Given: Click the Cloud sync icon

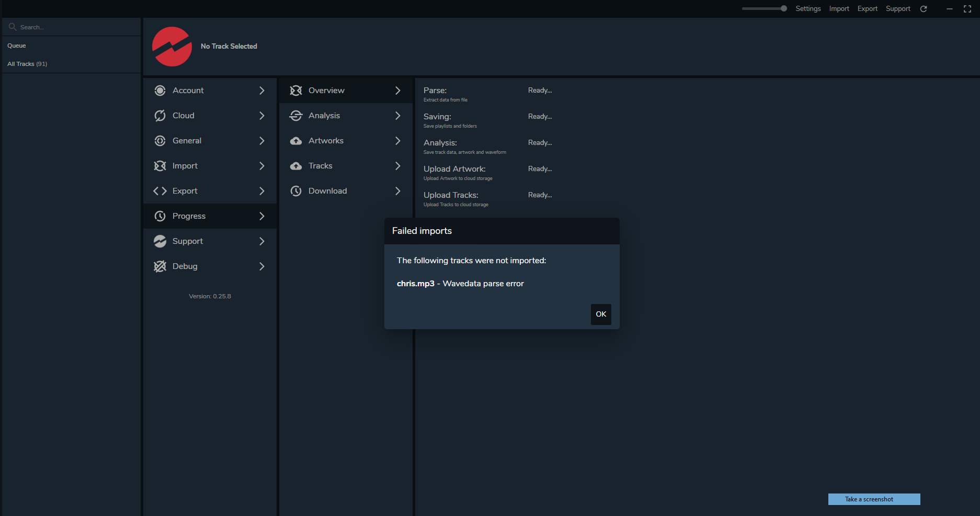Looking at the screenshot, I should [160, 116].
